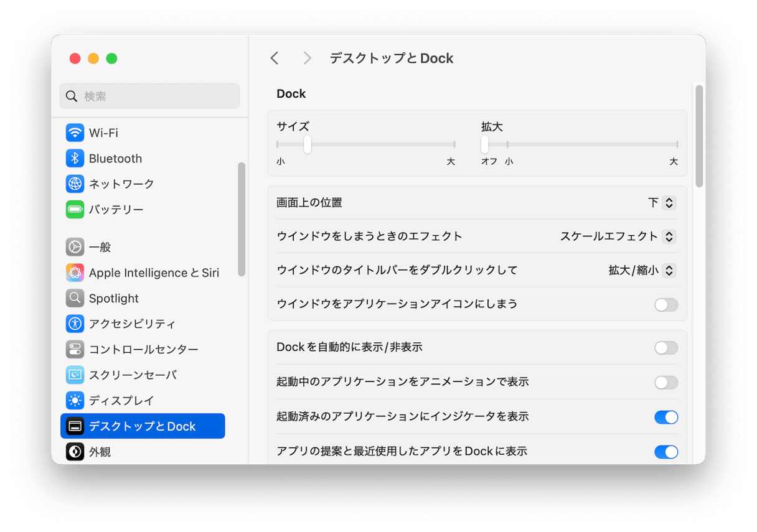The image size is (757, 532).
Task: Go back with the left chevron
Action: pyautogui.click(x=275, y=58)
